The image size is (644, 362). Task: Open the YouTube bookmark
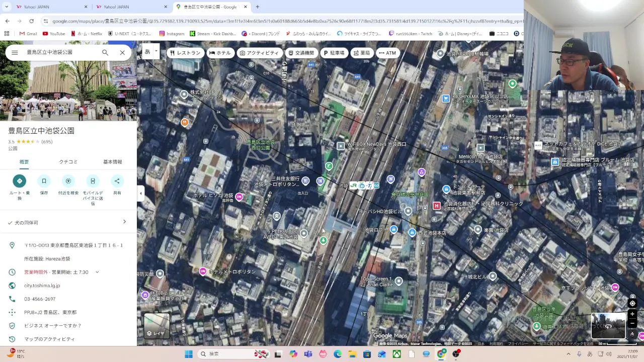pyautogui.click(x=54, y=34)
